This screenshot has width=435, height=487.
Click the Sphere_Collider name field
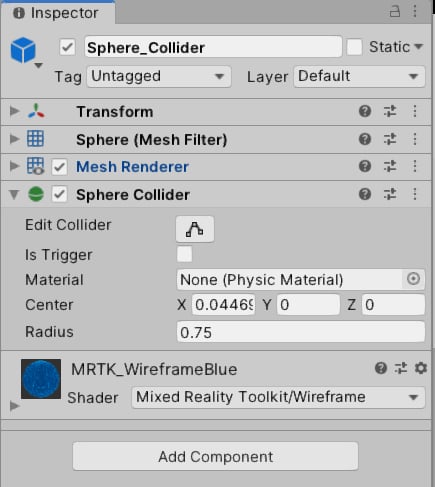point(213,47)
